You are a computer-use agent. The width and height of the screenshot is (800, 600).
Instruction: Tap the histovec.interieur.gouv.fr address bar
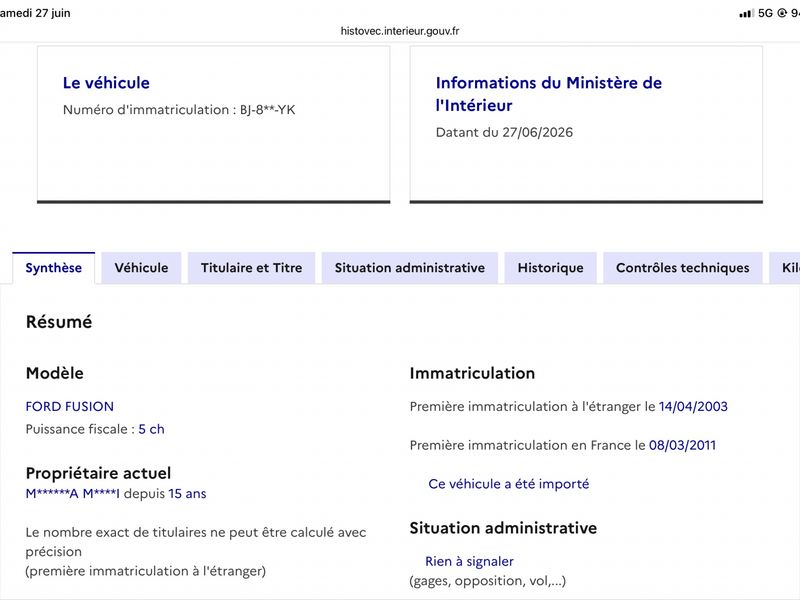pyautogui.click(x=400, y=31)
